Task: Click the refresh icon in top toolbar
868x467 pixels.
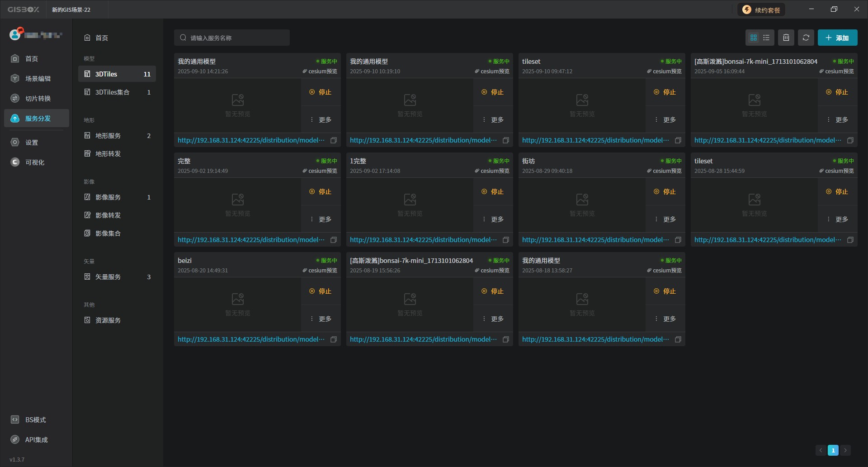Action: tap(806, 38)
